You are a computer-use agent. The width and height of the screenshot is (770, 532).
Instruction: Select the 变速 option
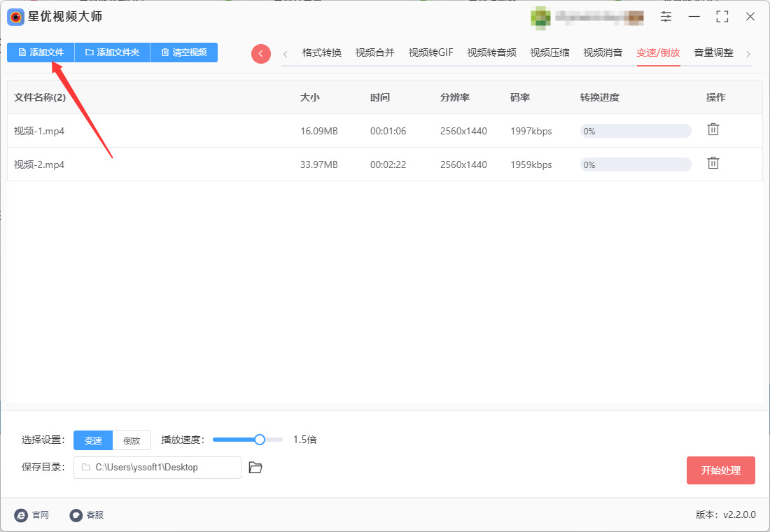coord(93,440)
